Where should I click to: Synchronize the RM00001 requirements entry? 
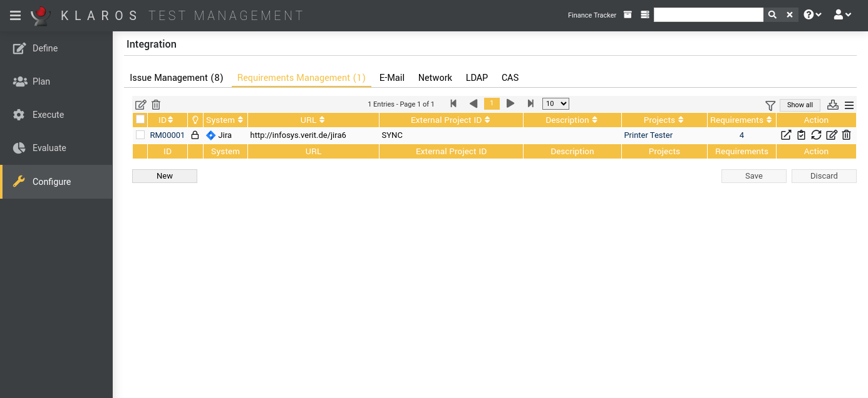pyautogui.click(x=815, y=135)
